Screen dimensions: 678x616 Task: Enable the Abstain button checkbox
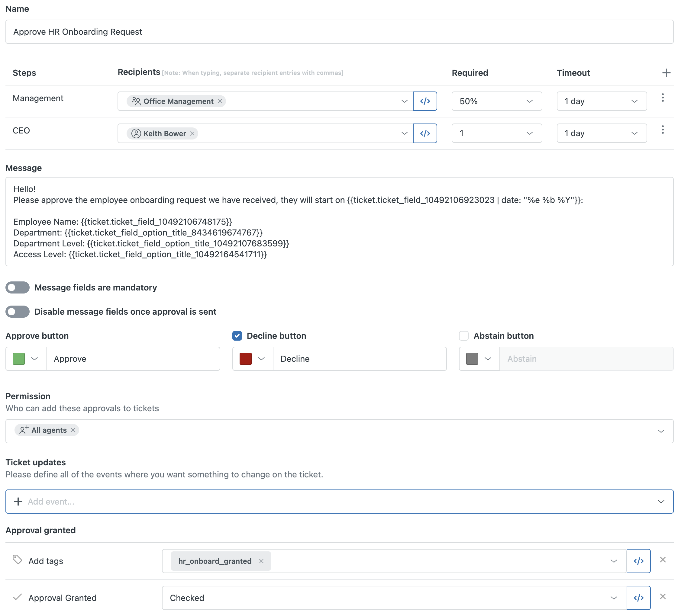tap(464, 336)
